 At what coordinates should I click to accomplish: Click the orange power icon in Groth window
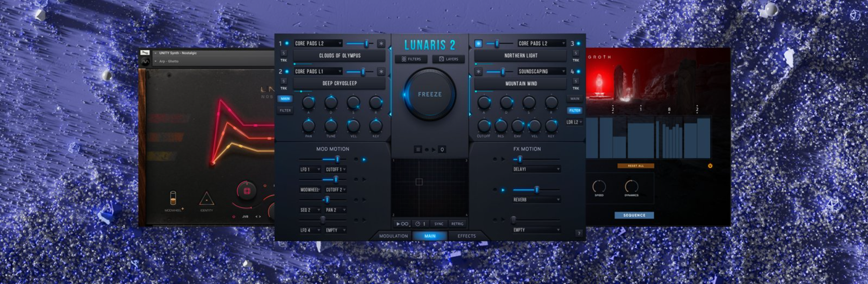click(x=710, y=166)
